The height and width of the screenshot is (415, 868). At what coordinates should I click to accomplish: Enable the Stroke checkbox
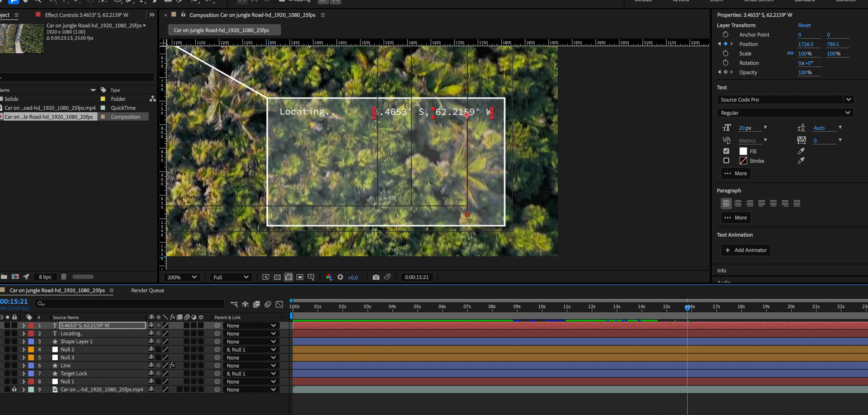pyautogui.click(x=726, y=161)
